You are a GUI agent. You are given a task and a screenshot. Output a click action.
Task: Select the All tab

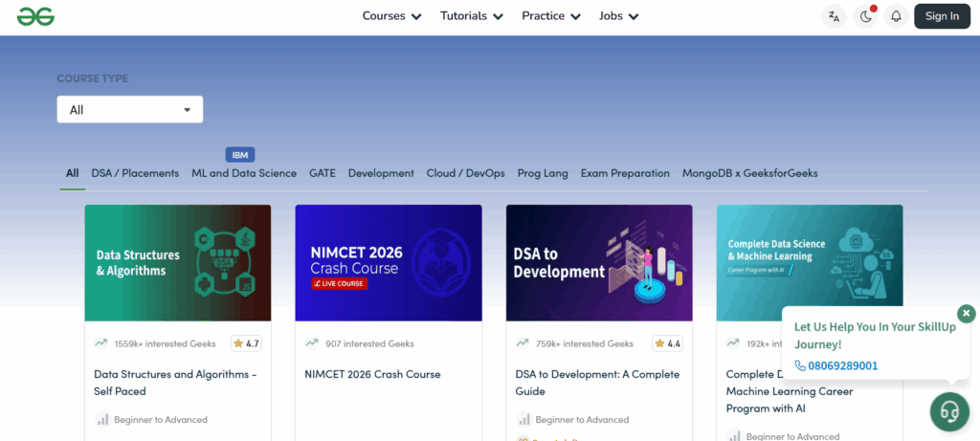73,174
